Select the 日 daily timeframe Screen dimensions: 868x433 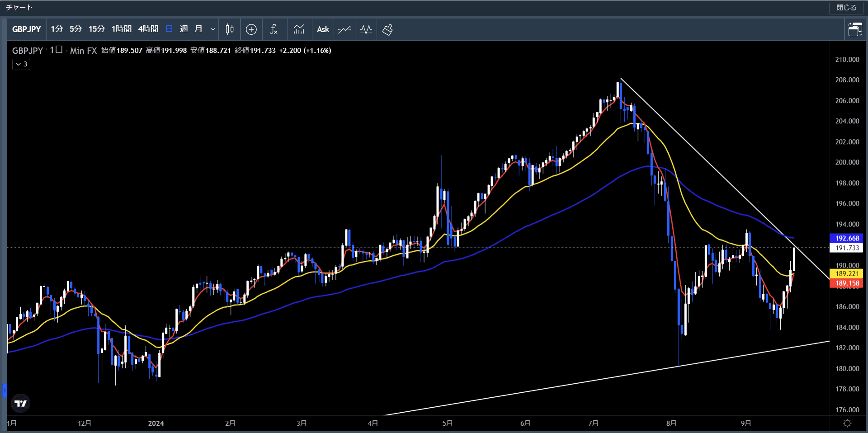(169, 29)
